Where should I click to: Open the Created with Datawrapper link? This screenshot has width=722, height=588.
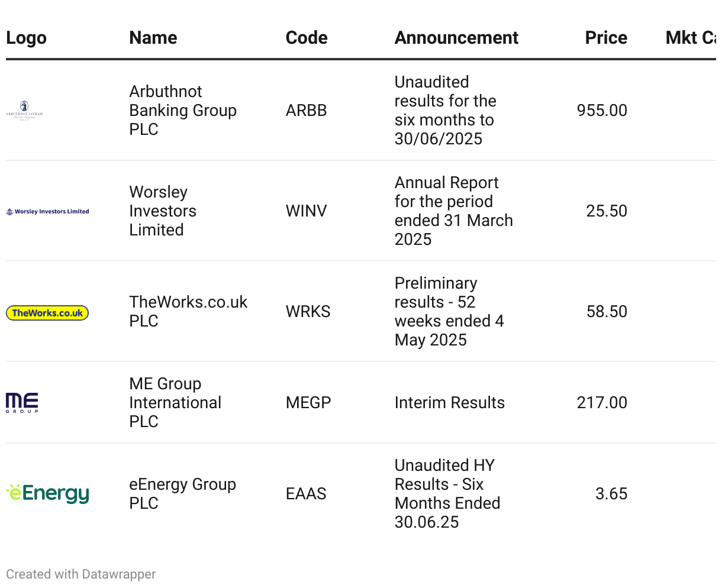point(81,574)
